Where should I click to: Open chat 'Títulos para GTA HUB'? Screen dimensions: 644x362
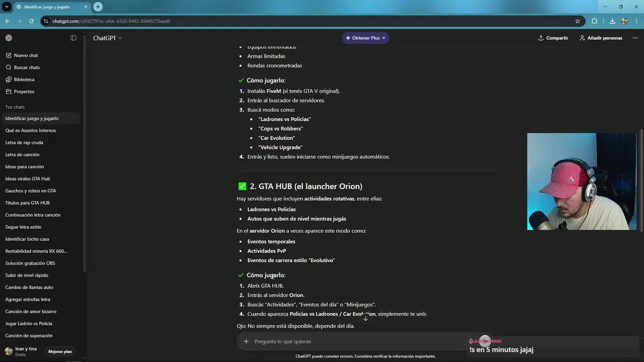click(40, 203)
